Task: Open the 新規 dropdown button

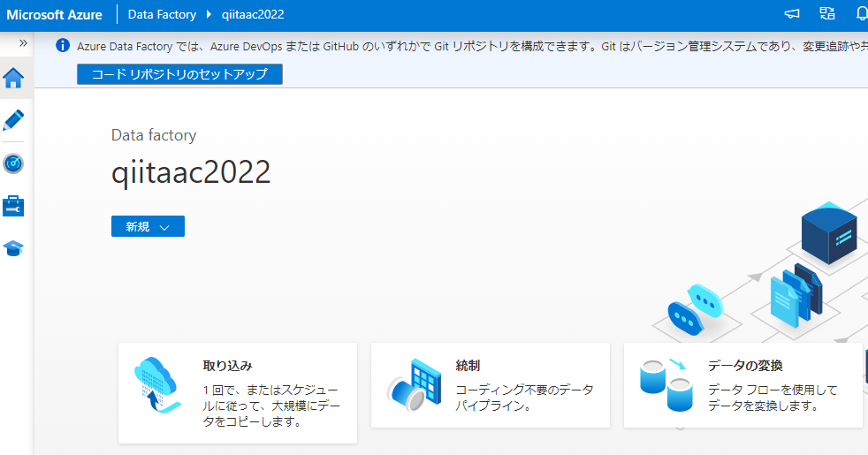Action: pos(148,226)
